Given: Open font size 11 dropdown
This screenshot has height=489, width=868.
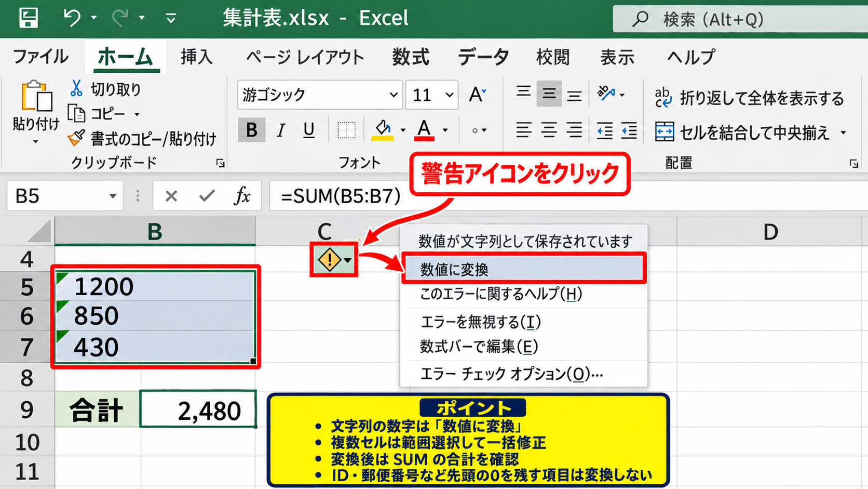Looking at the screenshot, I should [x=449, y=95].
